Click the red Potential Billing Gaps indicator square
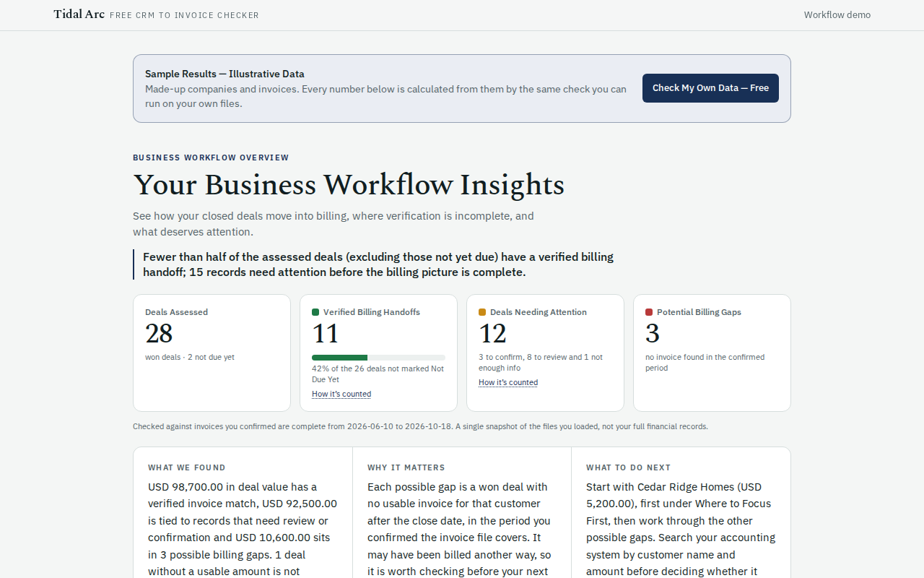Screen dimensions: 924x578 [x=649, y=312]
